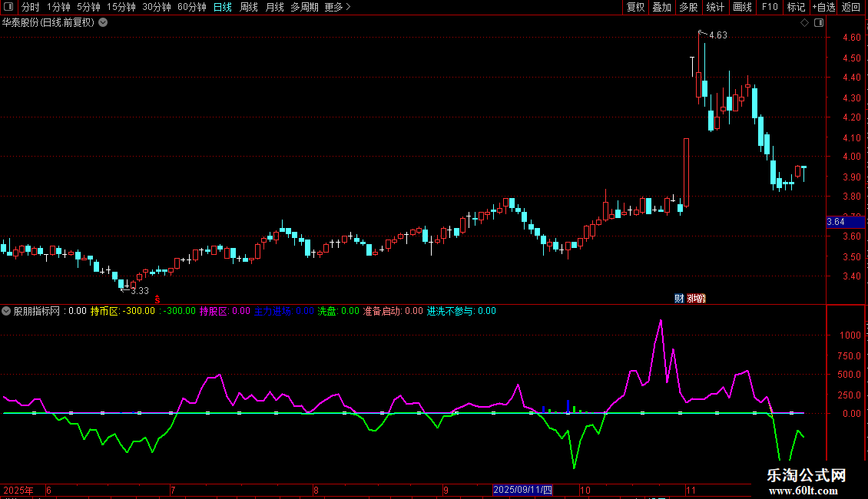The height and width of the screenshot is (499, 868).
Task: Click the 2025/09/11/四 date marker
Action: pyautogui.click(x=522, y=490)
